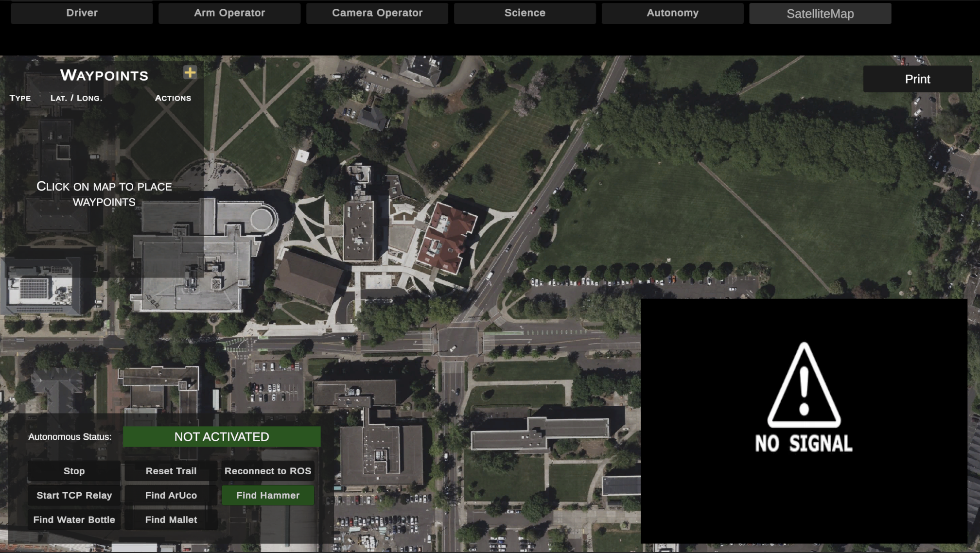Viewport: 980px width, 553px height.
Task: Click the 'Type' column header
Action: 20,98
